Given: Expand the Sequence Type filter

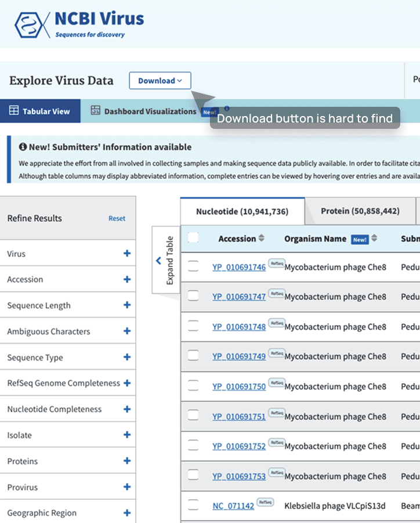Looking at the screenshot, I should (x=127, y=357).
